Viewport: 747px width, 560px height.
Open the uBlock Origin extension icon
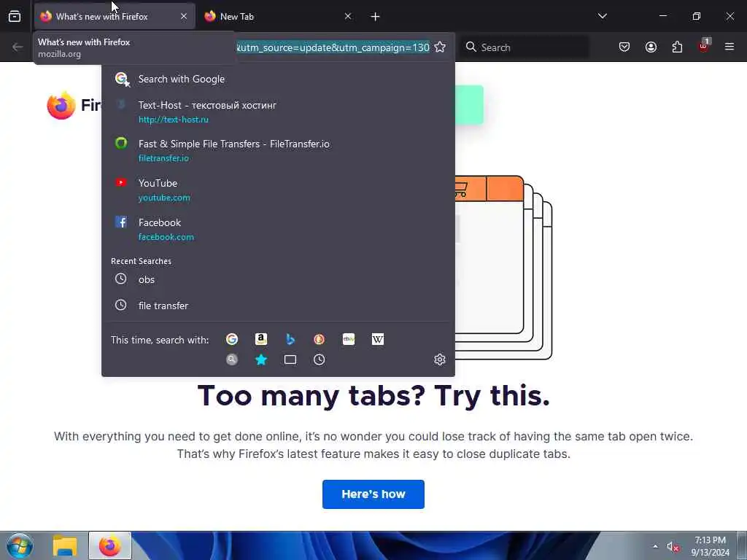coord(704,46)
